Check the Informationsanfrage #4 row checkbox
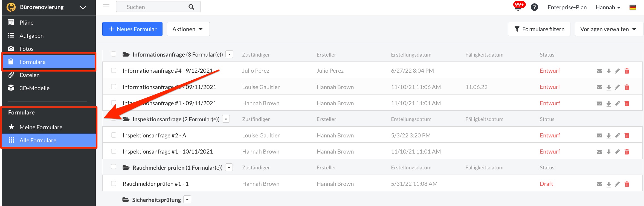 114,70
